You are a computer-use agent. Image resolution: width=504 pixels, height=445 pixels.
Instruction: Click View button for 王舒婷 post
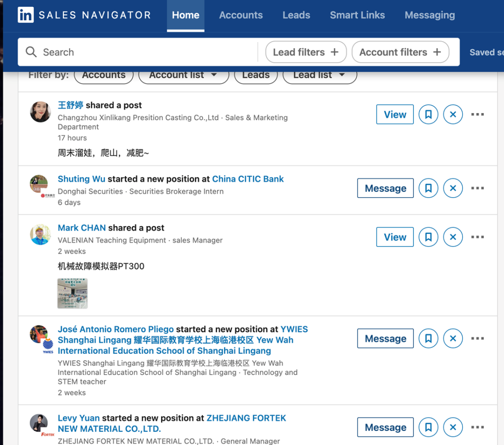pyautogui.click(x=395, y=114)
